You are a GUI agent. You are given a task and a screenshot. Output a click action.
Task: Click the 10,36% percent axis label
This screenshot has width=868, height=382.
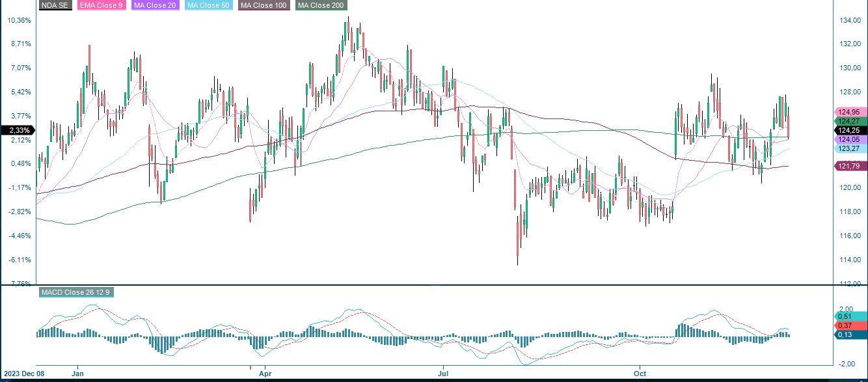coord(19,20)
